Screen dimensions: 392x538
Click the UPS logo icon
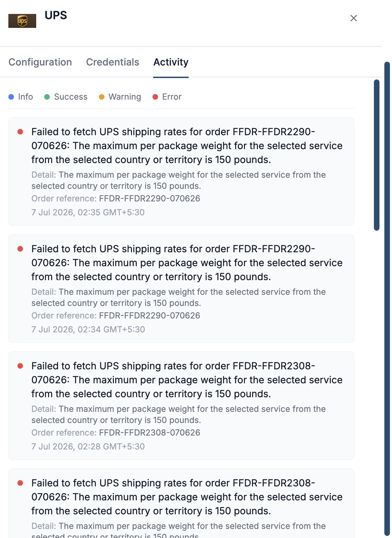coord(22,21)
